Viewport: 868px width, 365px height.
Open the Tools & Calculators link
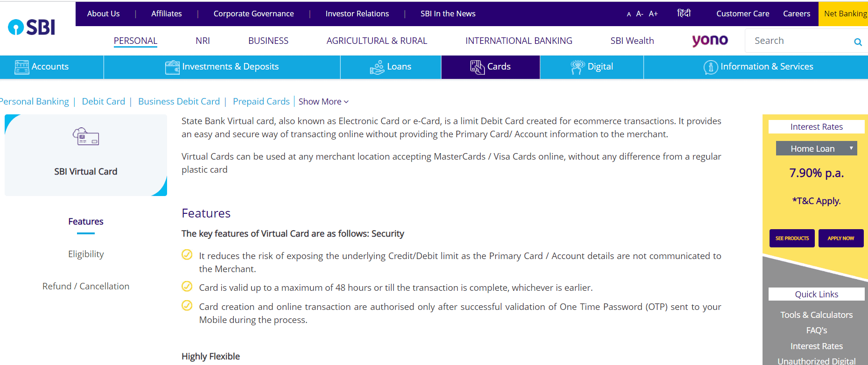click(816, 315)
